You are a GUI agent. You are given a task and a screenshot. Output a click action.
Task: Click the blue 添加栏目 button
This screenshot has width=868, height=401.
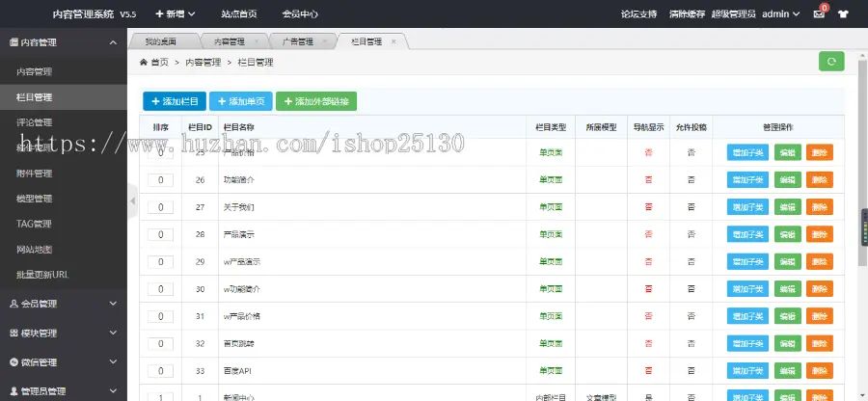175,101
